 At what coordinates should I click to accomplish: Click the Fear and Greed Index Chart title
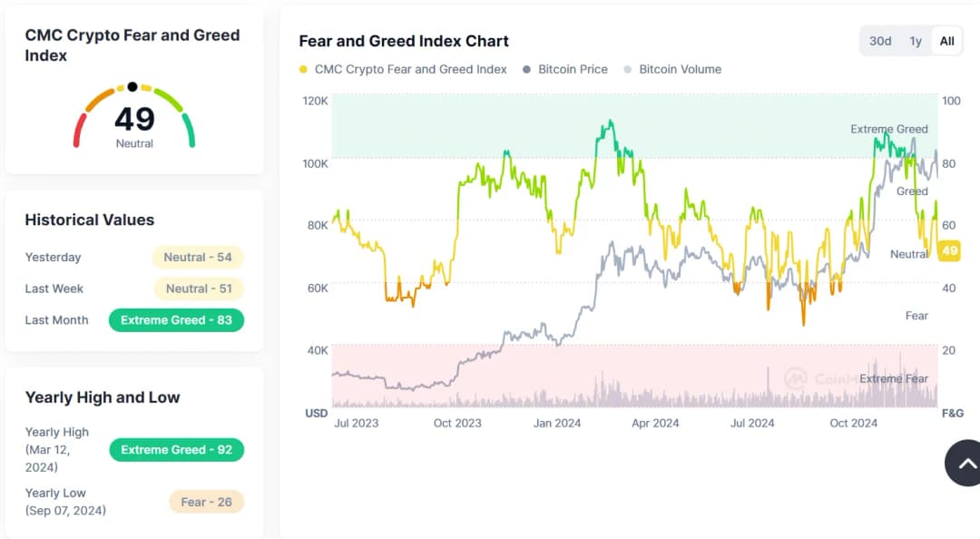[x=404, y=41]
